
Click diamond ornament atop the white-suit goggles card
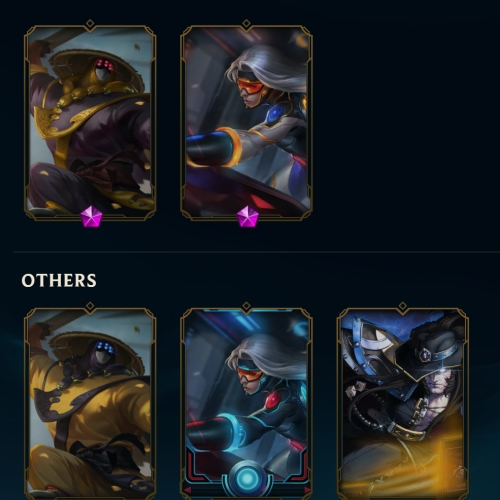coord(246,24)
